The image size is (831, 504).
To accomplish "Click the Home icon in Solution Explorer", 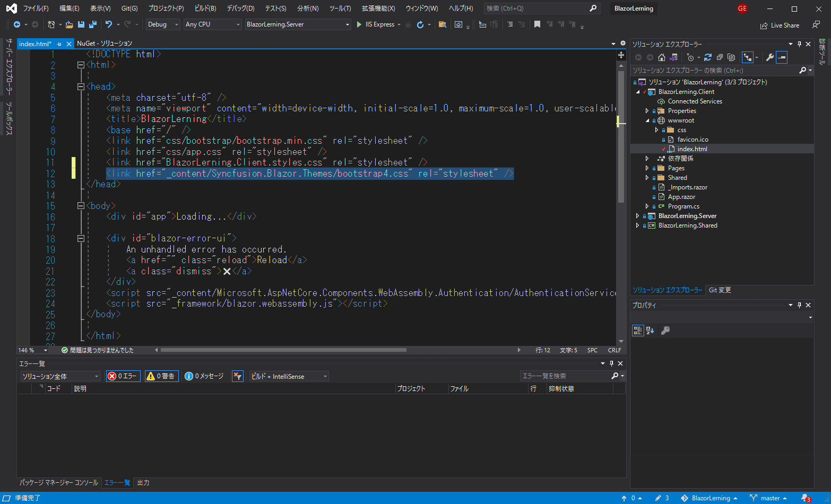I will tap(661, 57).
